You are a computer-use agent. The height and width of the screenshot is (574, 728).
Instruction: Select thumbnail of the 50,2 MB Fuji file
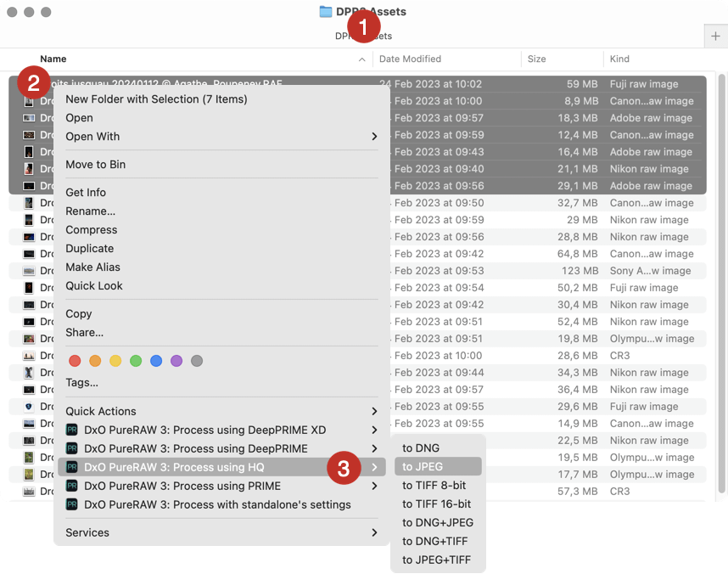tap(29, 288)
